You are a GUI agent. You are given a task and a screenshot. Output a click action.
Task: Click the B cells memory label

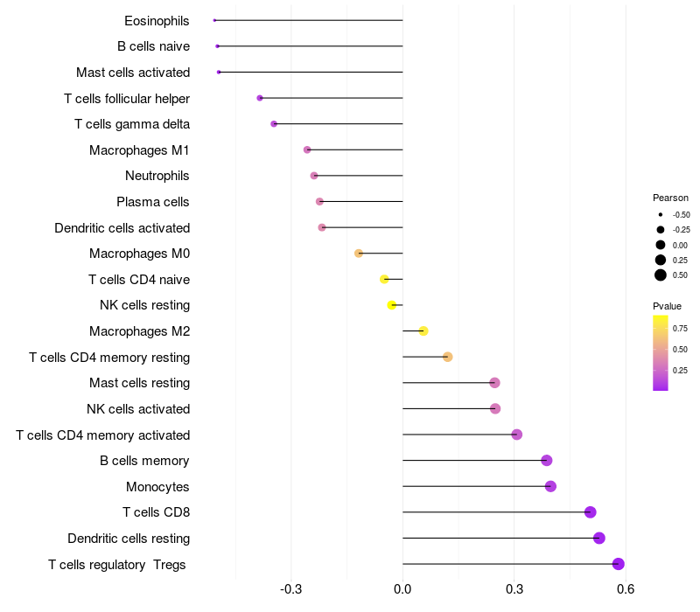[144, 461]
